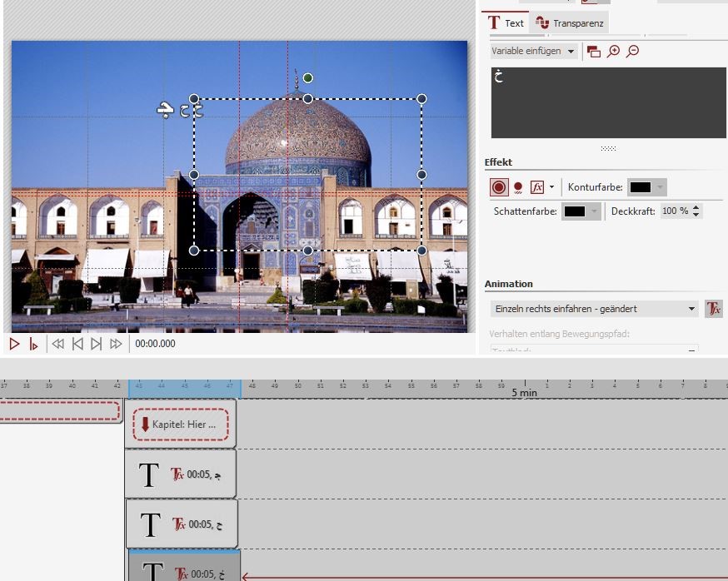This screenshot has height=581, width=728.
Task: Click the Play button below the preview
Action: pos(15,344)
